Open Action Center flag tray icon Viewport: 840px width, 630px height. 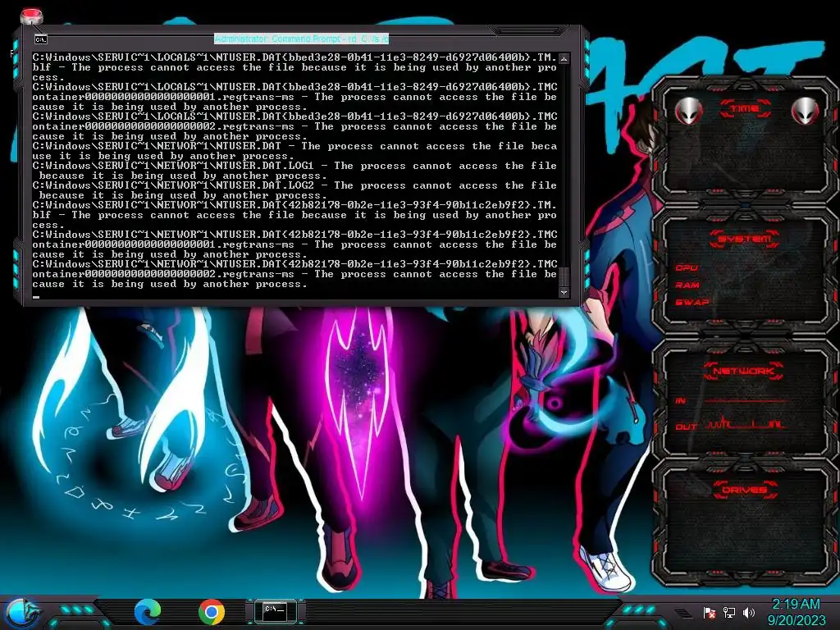(710, 612)
